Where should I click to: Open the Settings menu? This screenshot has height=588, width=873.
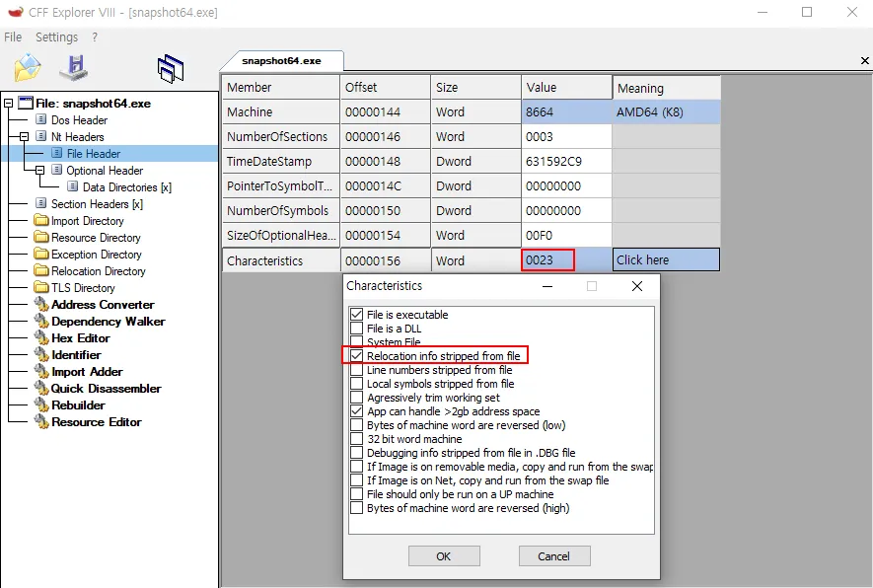[57, 37]
